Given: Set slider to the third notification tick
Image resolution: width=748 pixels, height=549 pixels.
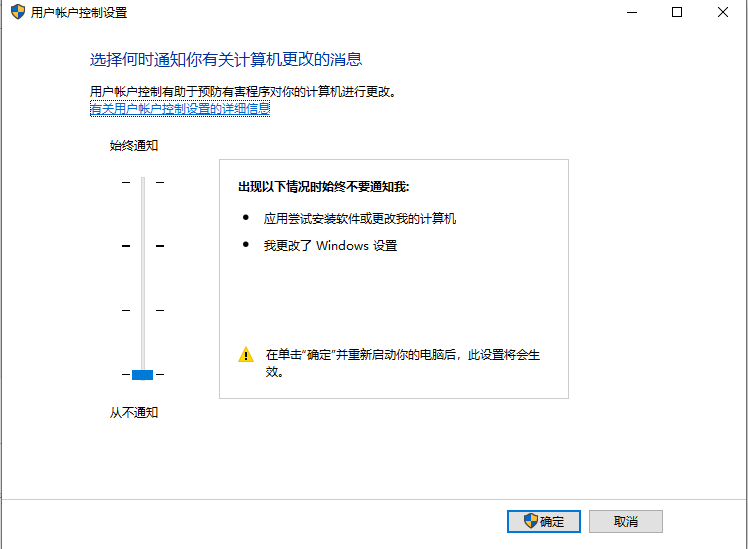Looking at the screenshot, I should coord(143,311).
